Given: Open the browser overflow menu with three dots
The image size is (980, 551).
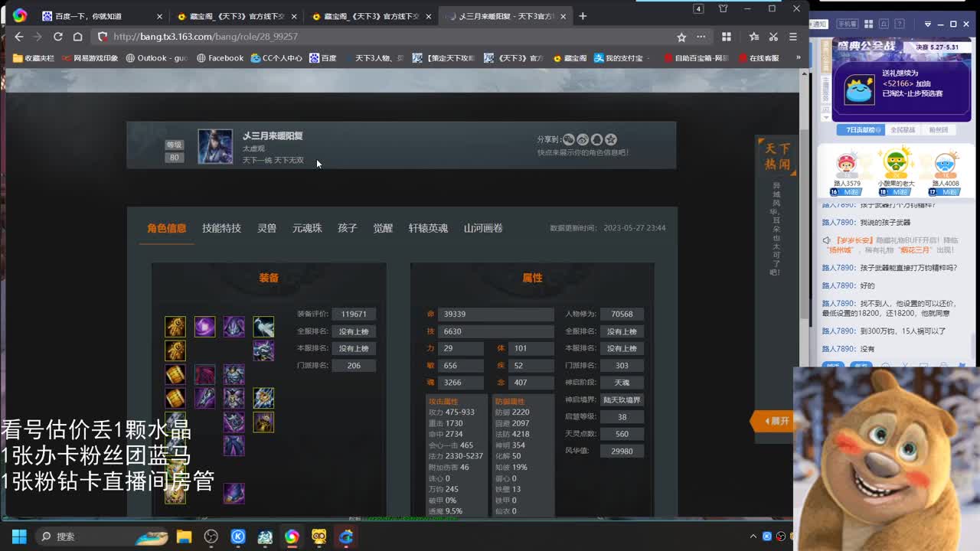Looking at the screenshot, I should pos(701,36).
